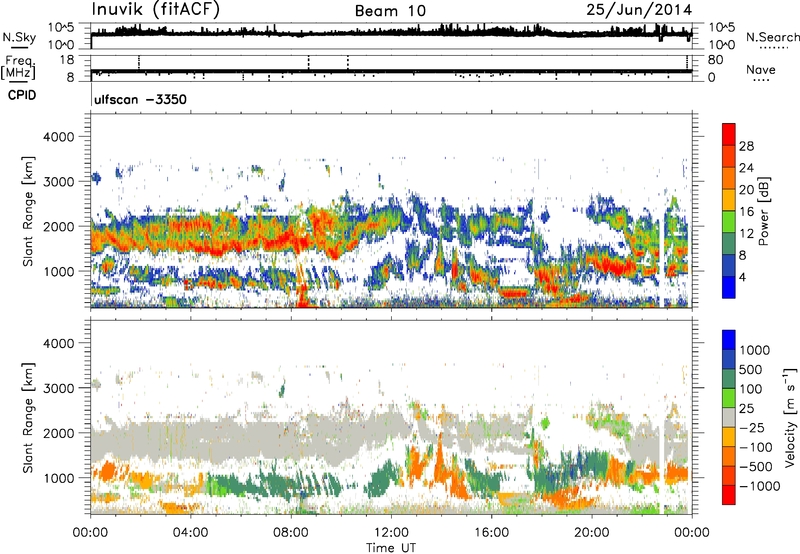Click the '20:00' time axis tick label
This screenshot has width=800, height=554.
(591, 533)
